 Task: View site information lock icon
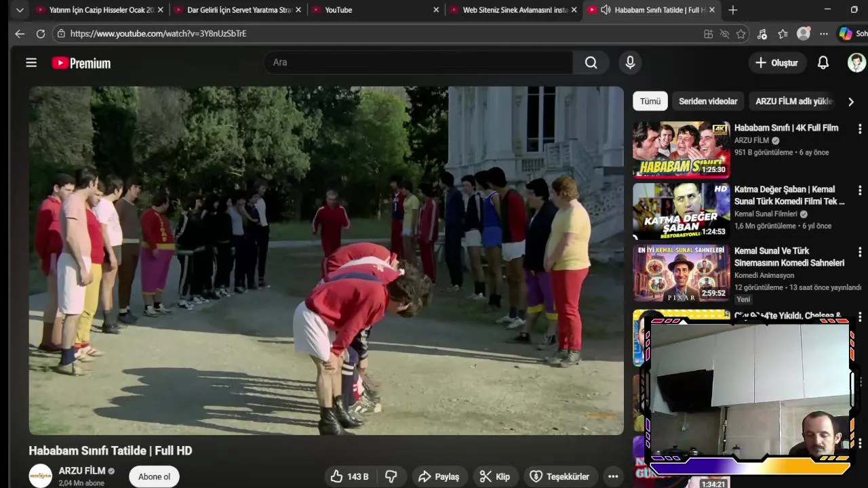(61, 33)
